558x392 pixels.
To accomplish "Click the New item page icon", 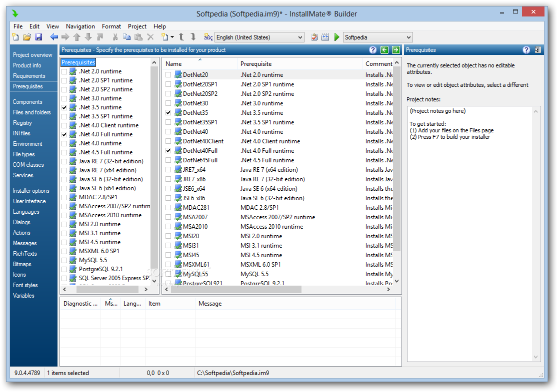I will click(164, 37).
